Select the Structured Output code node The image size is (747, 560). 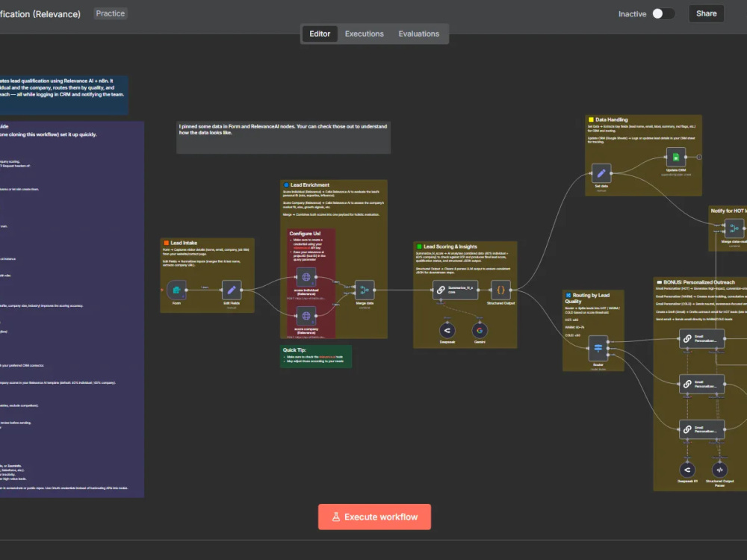click(500, 290)
